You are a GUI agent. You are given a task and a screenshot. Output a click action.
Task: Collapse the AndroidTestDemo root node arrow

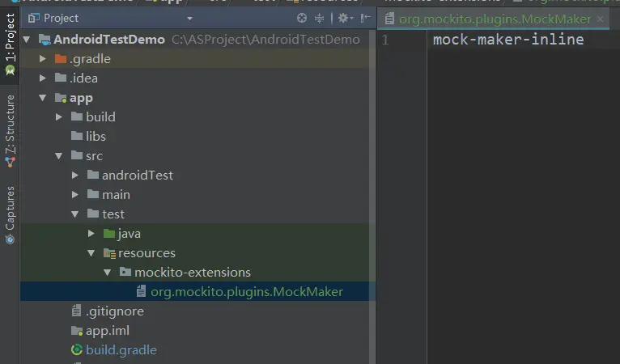[x=27, y=39]
